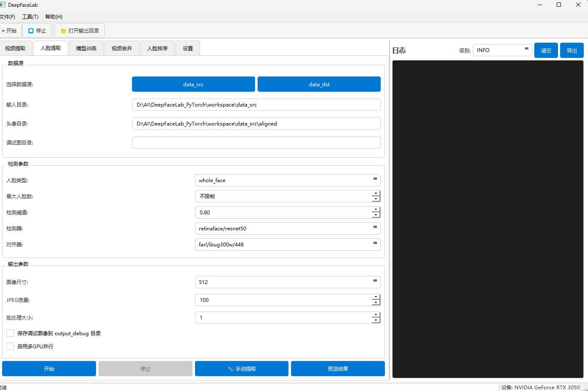The width and height of the screenshot is (588, 391).
Task: Open the Tools (工具) menu
Action: coord(30,17)
